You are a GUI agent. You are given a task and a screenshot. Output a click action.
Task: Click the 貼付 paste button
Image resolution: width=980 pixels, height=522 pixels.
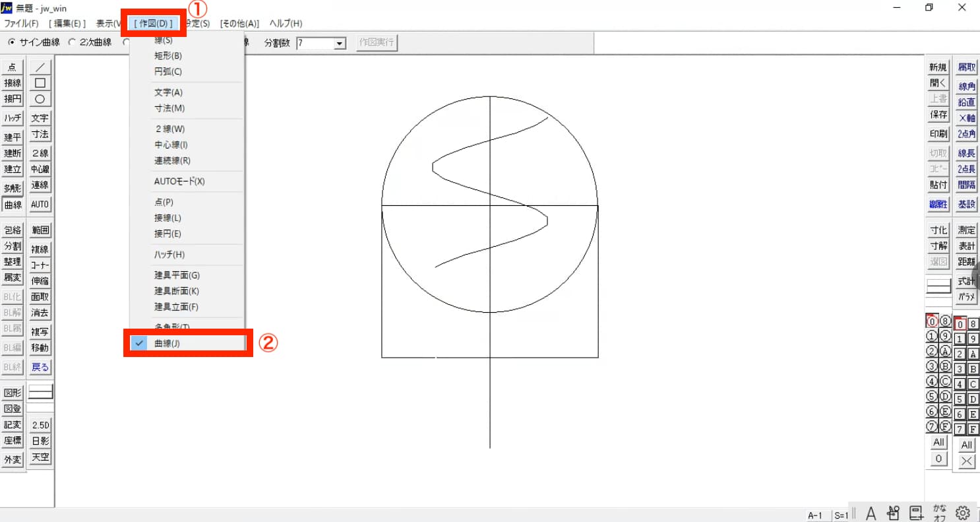point(938,185)
